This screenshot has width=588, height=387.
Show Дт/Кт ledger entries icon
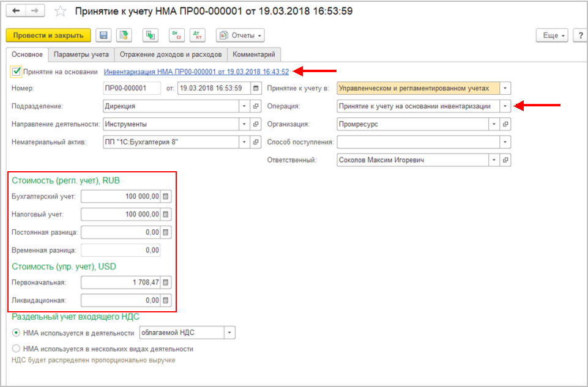197,35
